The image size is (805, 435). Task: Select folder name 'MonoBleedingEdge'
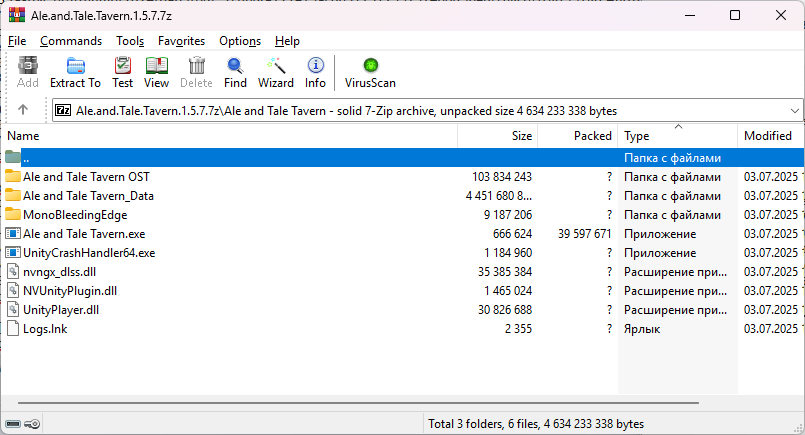75,215
